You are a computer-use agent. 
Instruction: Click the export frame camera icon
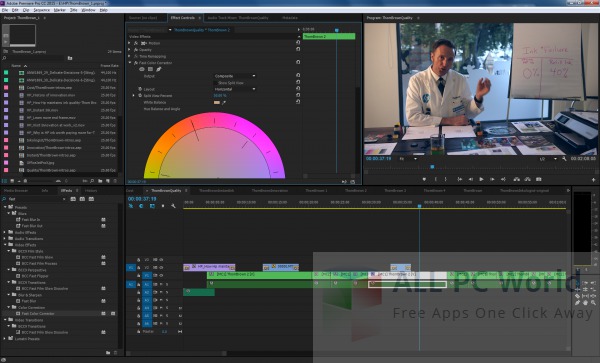tap(538, 179)
